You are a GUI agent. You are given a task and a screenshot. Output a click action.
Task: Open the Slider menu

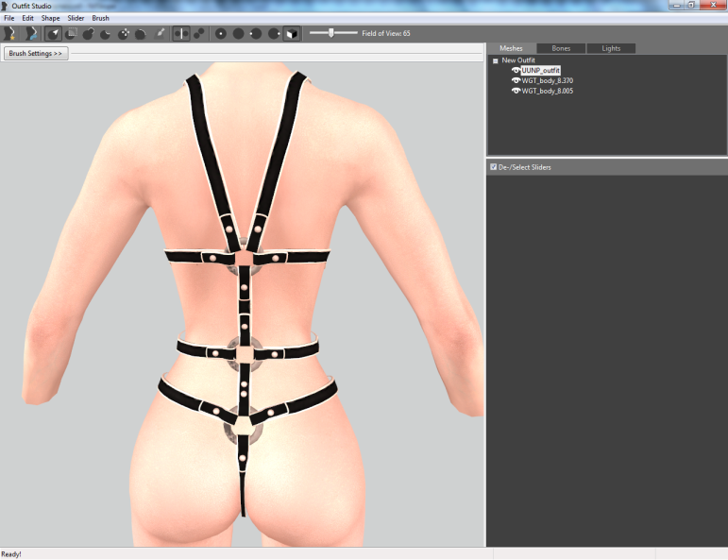point(76,18)
